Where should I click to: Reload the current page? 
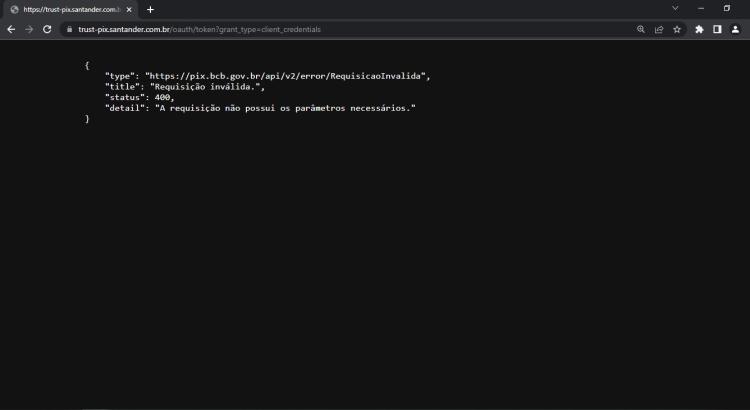47,29
